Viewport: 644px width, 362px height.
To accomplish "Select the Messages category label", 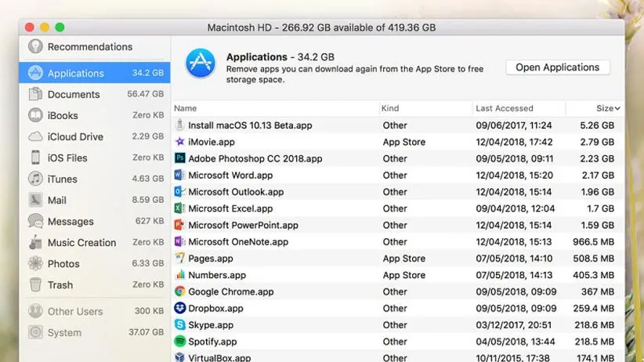I will click(71, 222).
